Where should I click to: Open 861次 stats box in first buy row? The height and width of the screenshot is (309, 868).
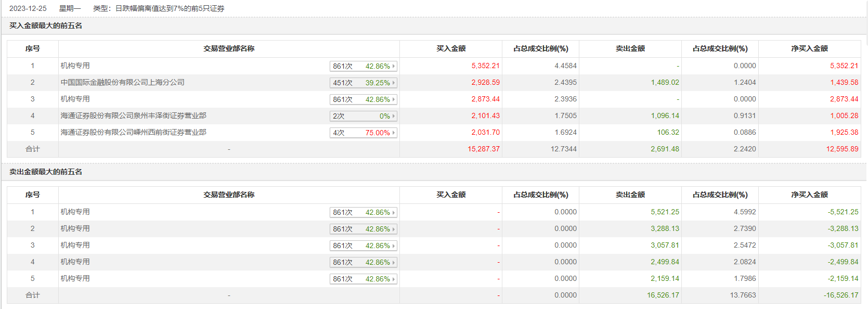pyautogui.click(x=363, y=66)
